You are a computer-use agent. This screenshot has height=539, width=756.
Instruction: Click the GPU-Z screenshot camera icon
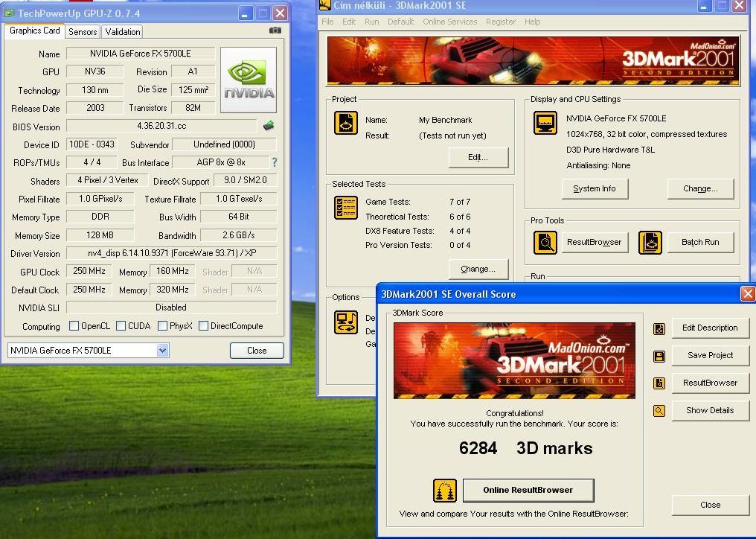coord(275,31)
